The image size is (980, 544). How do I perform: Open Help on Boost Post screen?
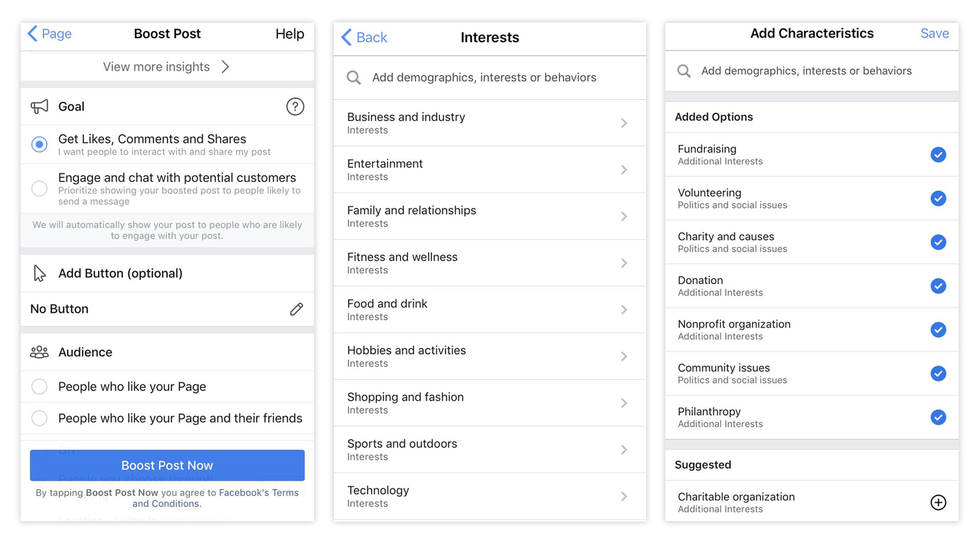click(290, 34)
